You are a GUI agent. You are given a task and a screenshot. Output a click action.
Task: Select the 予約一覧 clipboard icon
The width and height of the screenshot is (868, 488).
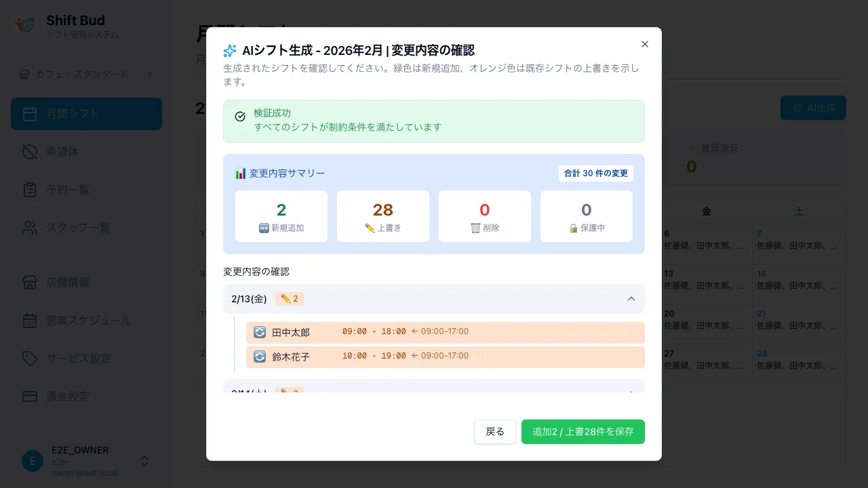(30, 190)
